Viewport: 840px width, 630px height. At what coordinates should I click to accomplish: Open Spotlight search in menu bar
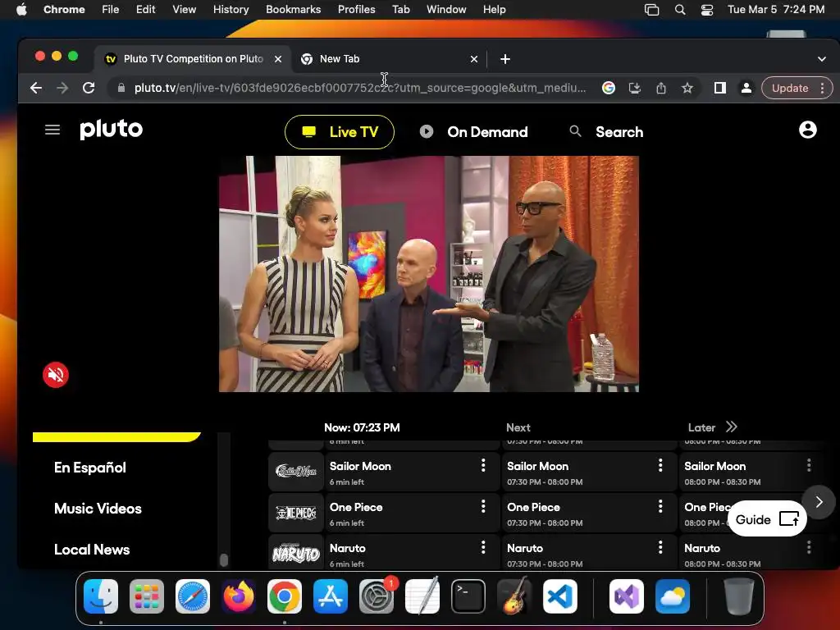[x=680, y=10]
